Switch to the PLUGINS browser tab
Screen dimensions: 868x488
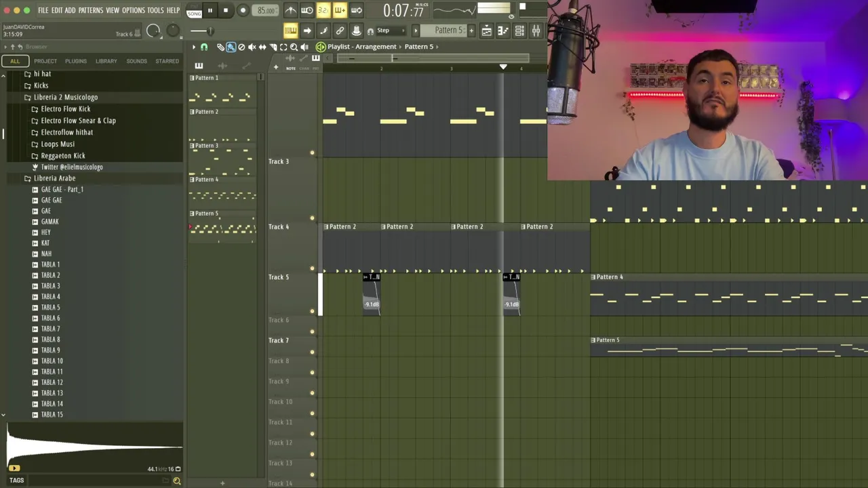(75, 61)
